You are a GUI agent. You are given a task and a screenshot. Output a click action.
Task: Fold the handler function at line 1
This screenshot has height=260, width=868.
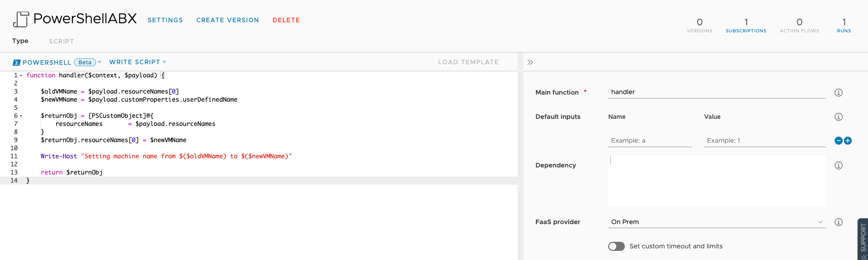point(21,75)
